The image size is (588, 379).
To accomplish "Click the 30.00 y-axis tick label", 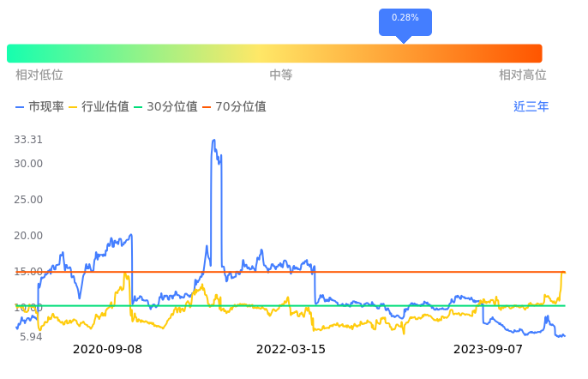I will pyautogui.click(x=28, y=164).
